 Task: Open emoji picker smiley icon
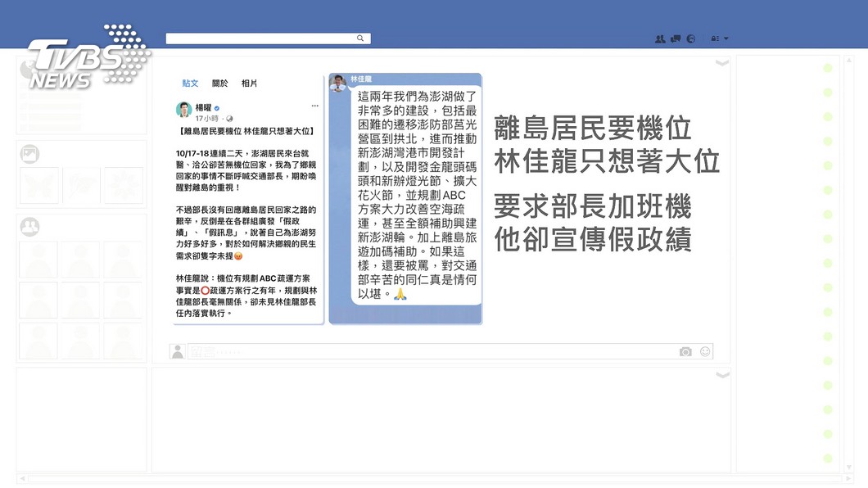pyautogui.click(x=705, y=351)
